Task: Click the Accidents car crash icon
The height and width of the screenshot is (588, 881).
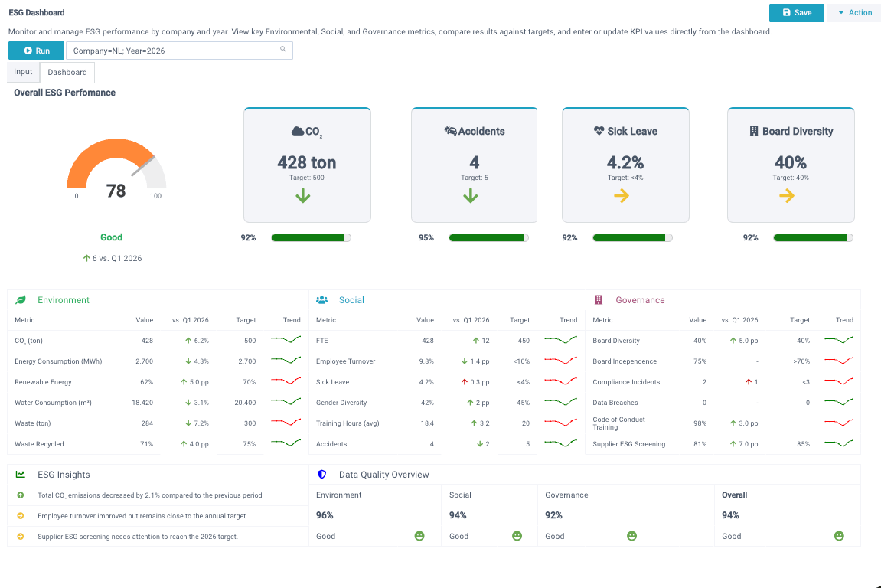Action: tap(450, 131)
